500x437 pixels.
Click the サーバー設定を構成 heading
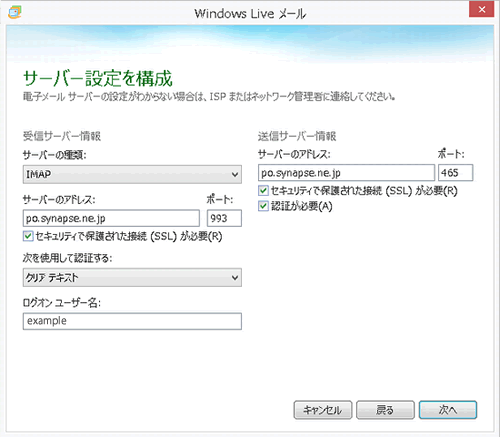pos(98,78)
